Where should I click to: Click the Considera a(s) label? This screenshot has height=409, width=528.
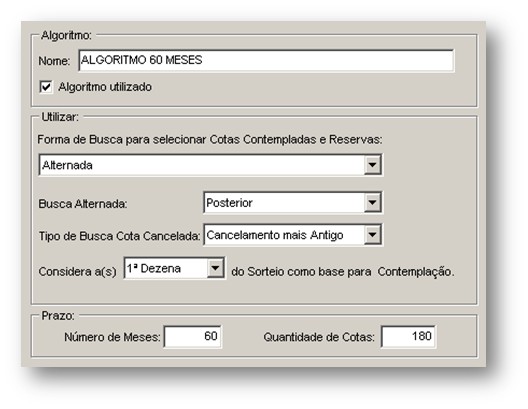tap(77, 272)
